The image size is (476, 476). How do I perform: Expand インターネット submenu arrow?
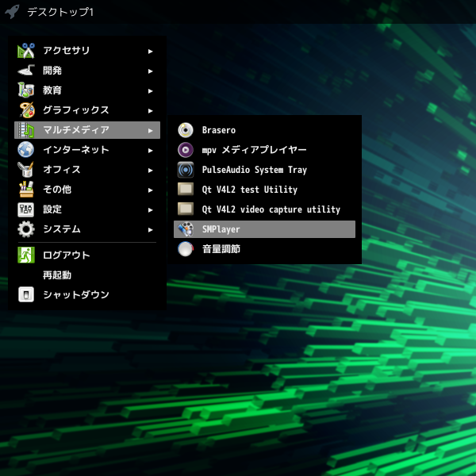click(x=150, y=151)
